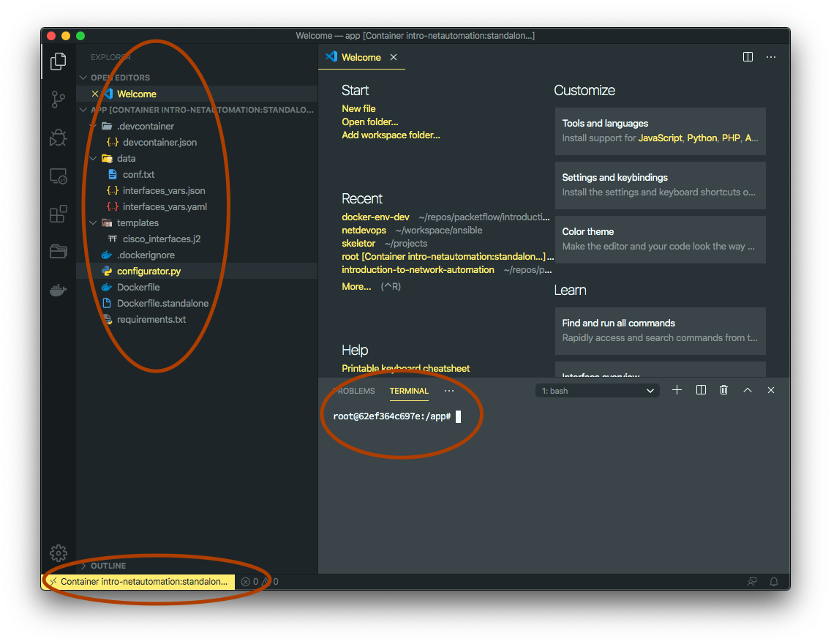
Task: Open the Project Manager folder icon
Action: click(x=59, y=251)
